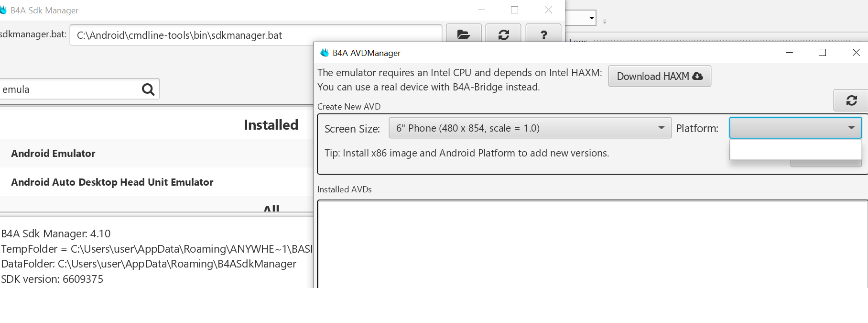The width and height of the screenshot is (868, 323).
Task: Click refresh icon in B4A Sdk Manager toolbar
Action: point(503,34)
